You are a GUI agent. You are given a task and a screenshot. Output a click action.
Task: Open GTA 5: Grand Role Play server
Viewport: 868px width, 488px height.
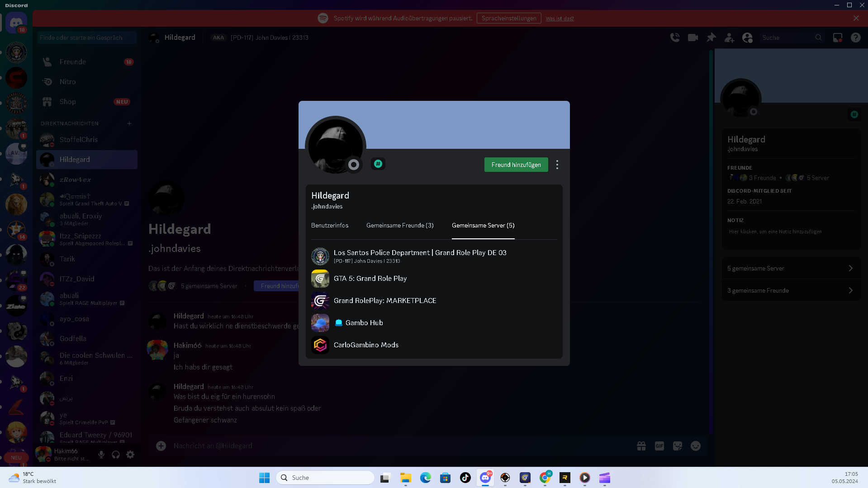434,279
